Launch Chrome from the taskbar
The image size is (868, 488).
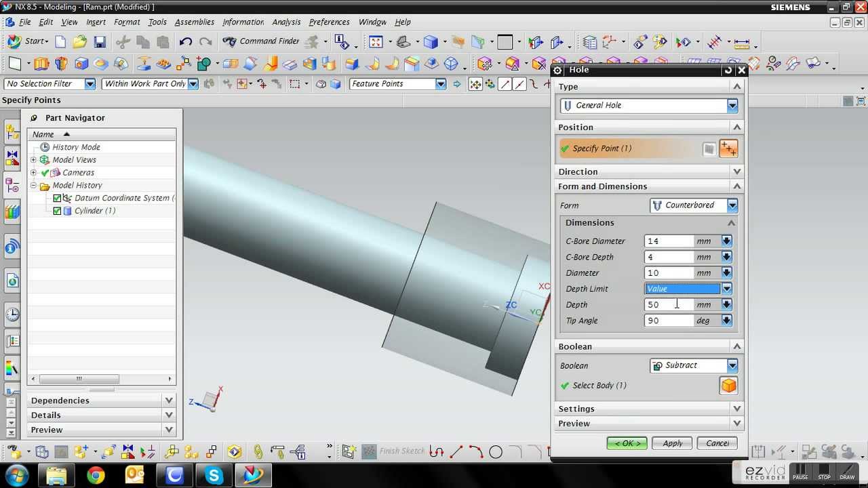pyautogui.click(x=96, y=475)
